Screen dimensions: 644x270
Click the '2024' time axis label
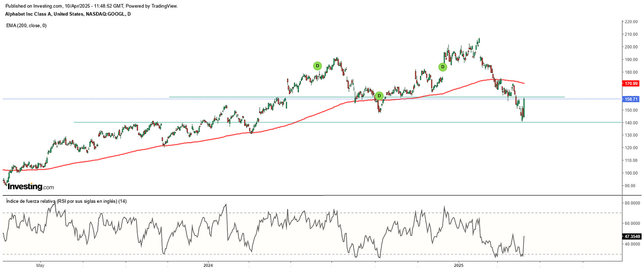208,266
